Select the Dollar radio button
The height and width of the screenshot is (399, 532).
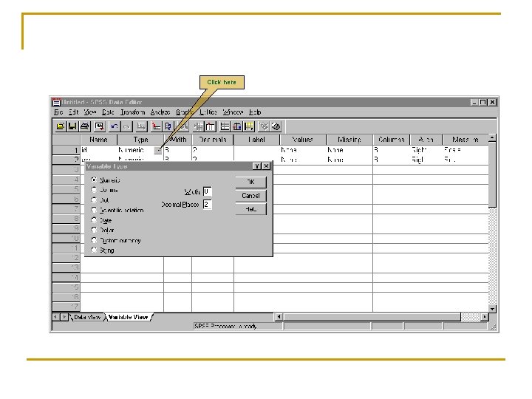94,230
